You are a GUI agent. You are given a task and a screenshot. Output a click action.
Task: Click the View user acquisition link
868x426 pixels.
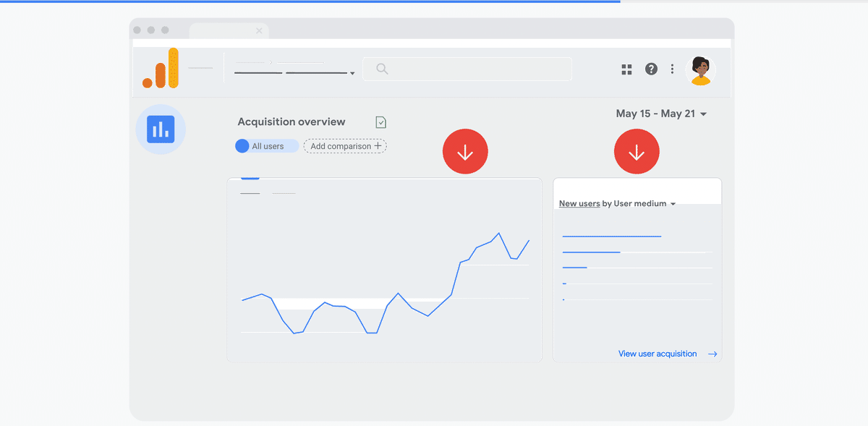[658, 354]
